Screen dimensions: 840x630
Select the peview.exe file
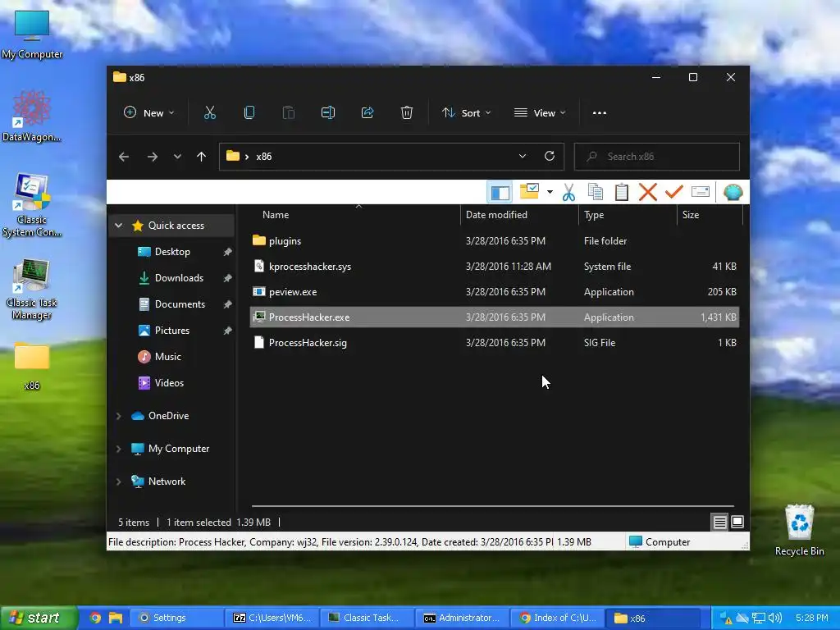click(x=495, y=292)
